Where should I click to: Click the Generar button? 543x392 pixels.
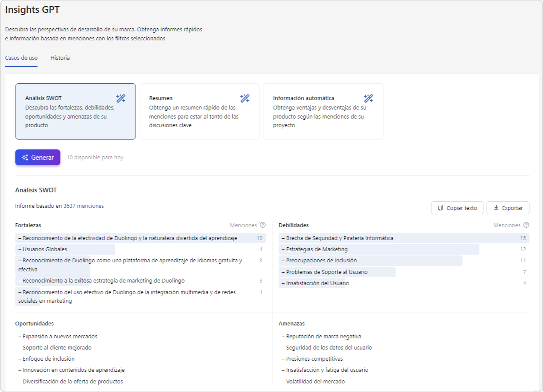click(38, 158)
